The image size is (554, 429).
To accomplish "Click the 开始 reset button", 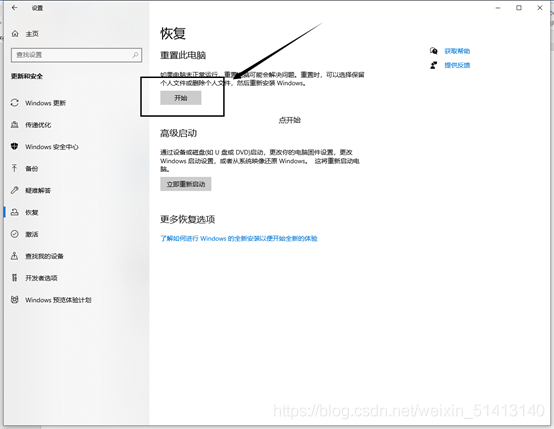I will pos(181,98).
